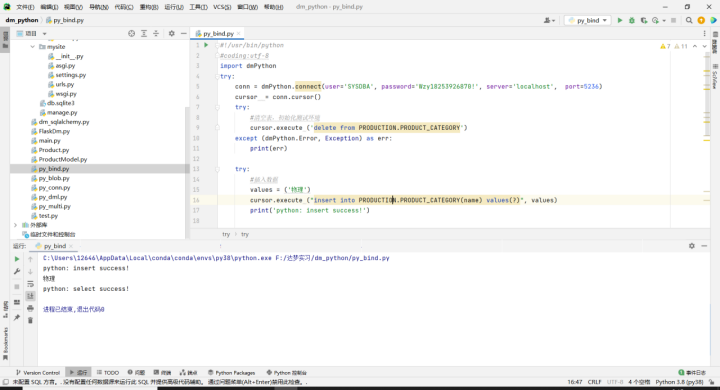
Task: Jump to next highlighted problem arrow
Action: [705, 46]
